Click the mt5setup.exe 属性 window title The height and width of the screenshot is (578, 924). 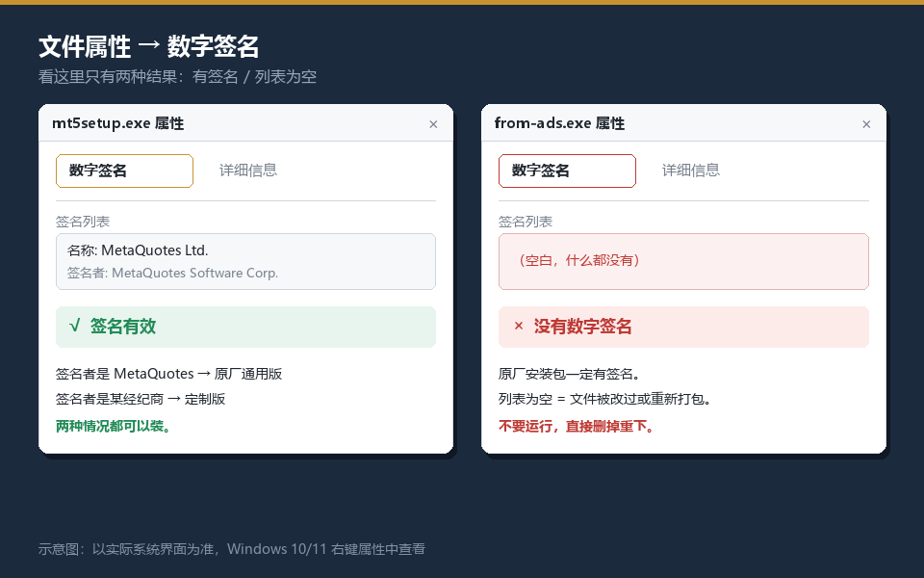click(x=117, y=123)
